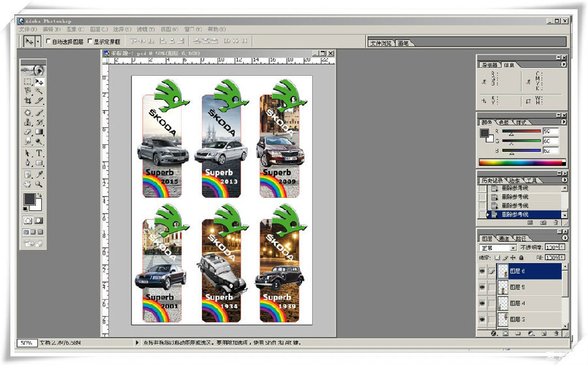Click the R red slider in Color panel
Viewport: 588px width, 365px height.
521,131
